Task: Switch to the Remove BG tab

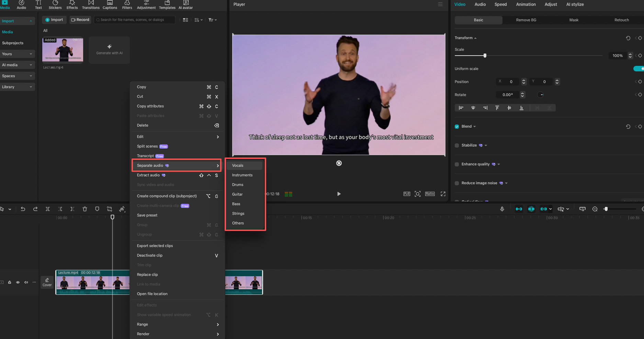Action: [526, 20]
